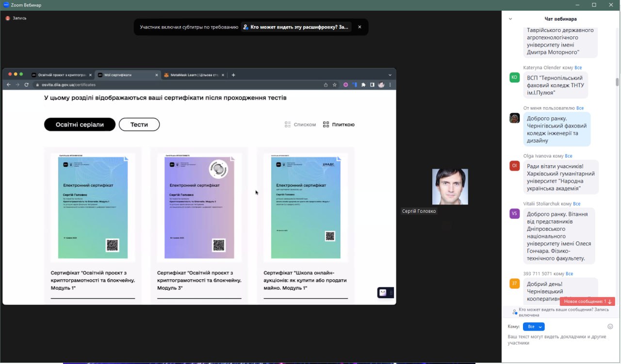Click the browser back arrow
Viewport: 621px width, 364px height.
(8, 85)
